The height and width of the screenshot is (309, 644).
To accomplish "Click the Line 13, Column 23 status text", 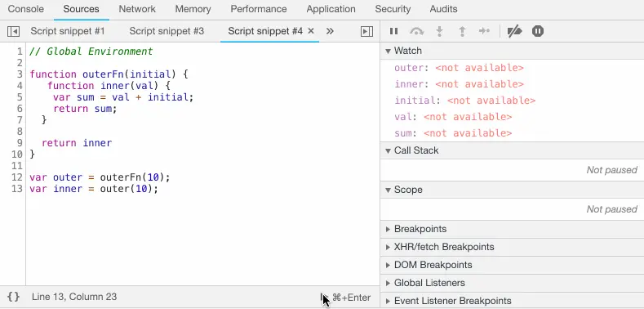I will click(x=74, y=297).
